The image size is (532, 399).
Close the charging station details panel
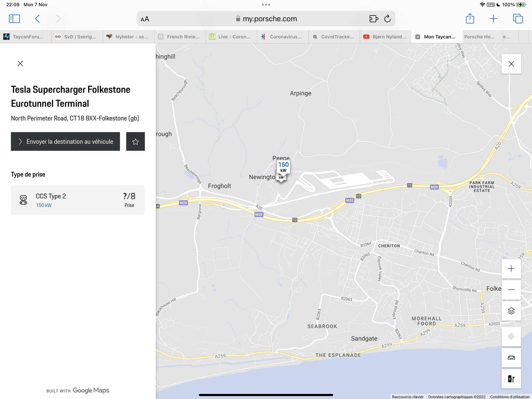coord(20,64)
